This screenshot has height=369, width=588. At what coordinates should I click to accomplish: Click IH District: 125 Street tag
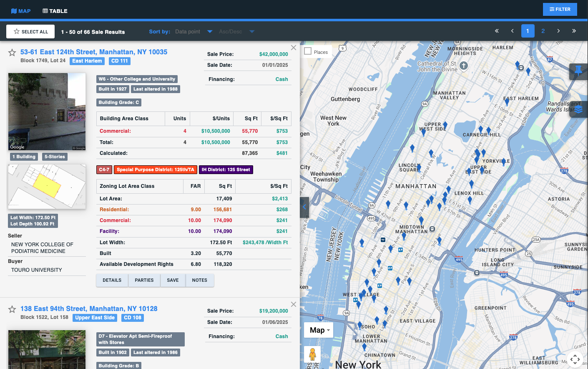point(226,170)
